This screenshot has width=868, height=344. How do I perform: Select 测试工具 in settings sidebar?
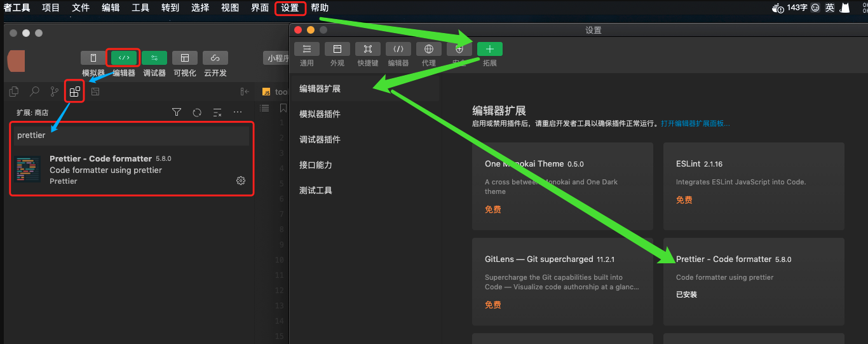(364, 190)
